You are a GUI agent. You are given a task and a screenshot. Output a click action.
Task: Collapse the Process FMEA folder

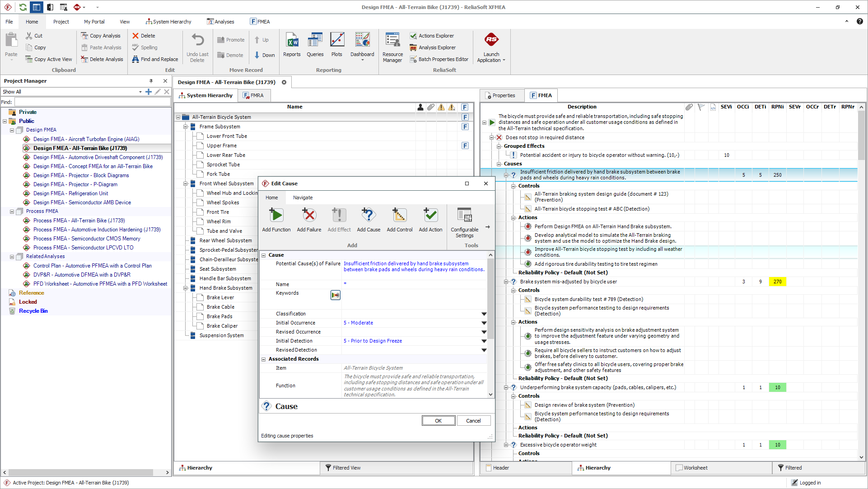point(12,212)
